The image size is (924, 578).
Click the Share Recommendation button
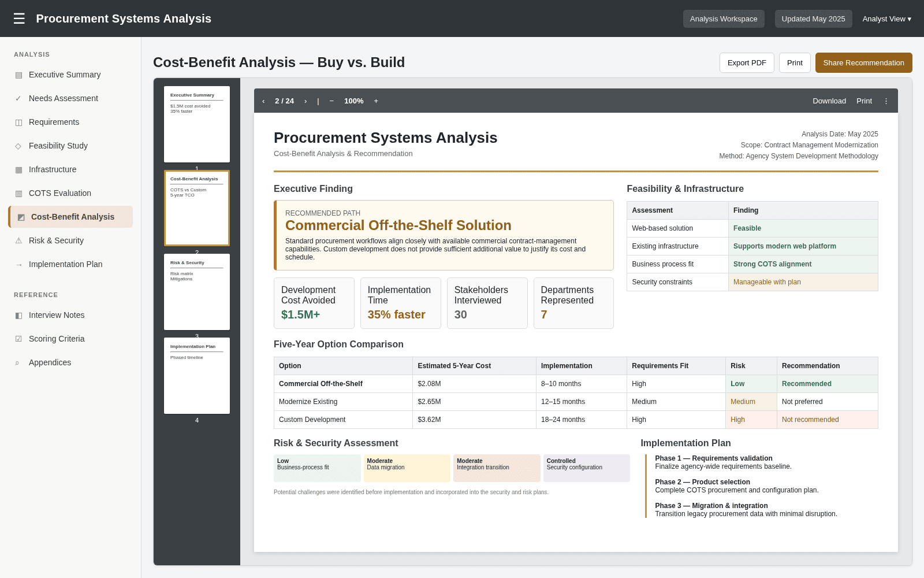pos(864,63)
